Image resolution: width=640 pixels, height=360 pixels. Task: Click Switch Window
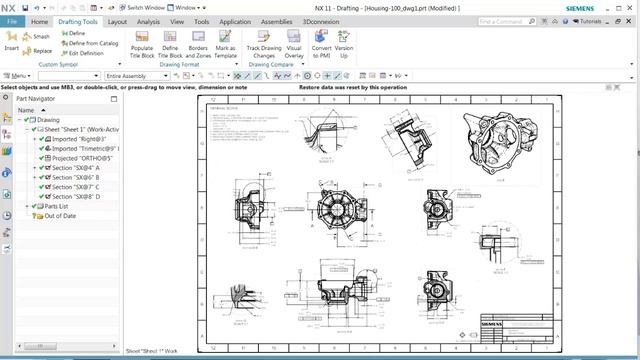[x=142, y=8]
